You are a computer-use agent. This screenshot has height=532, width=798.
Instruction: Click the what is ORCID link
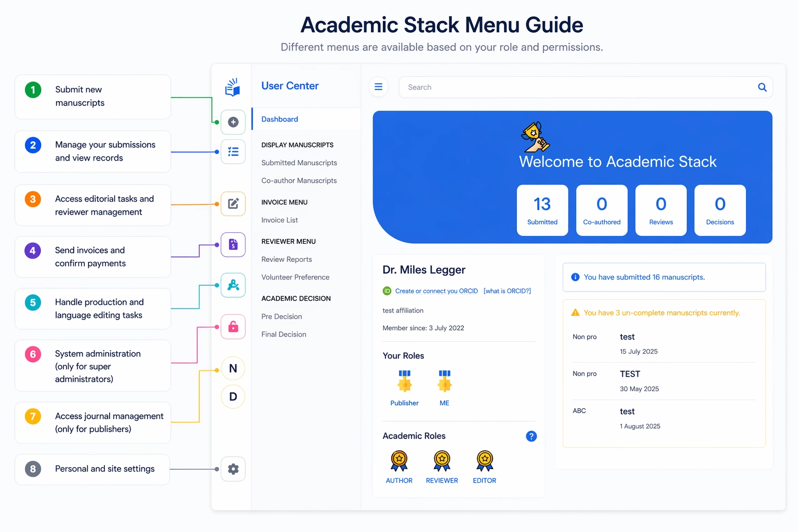point(507,291)
